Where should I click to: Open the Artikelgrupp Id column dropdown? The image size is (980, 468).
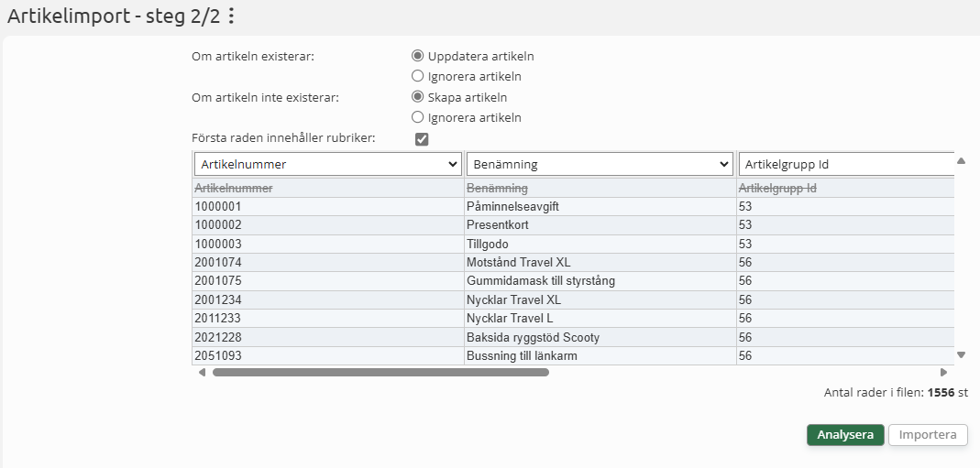(843, 165)
